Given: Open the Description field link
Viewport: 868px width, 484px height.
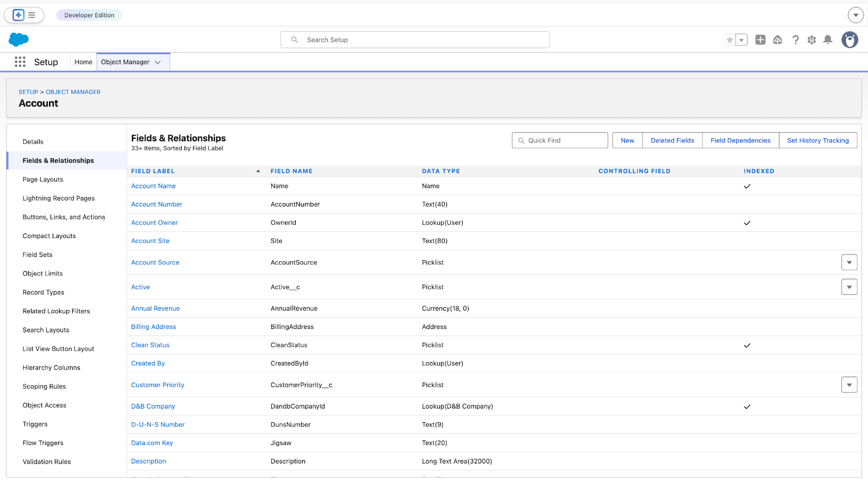Looking at the screenshot, I should 149,461.
